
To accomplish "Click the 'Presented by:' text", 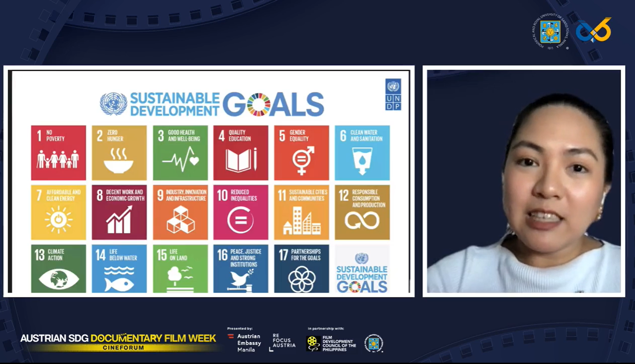I will [240, 328].
